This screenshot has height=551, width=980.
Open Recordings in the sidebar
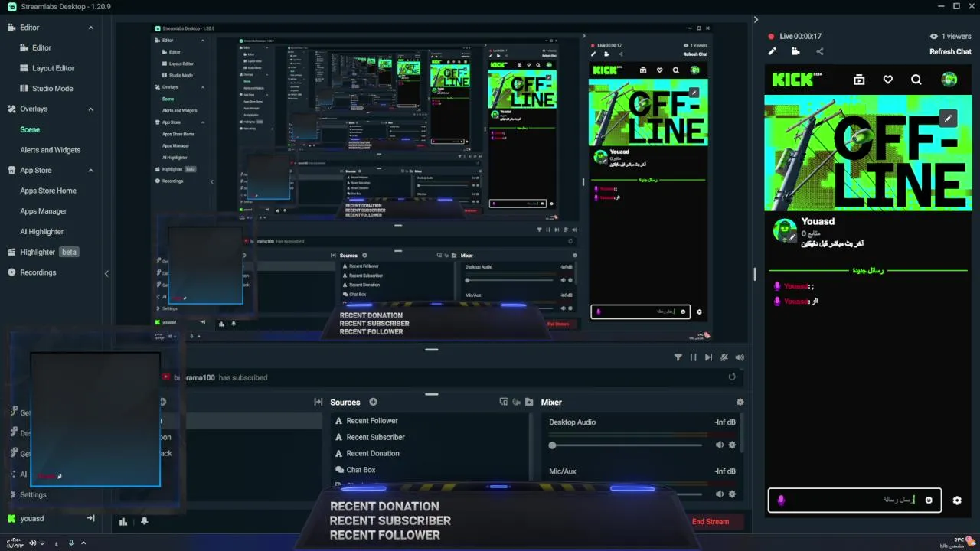tap(38, 272)
